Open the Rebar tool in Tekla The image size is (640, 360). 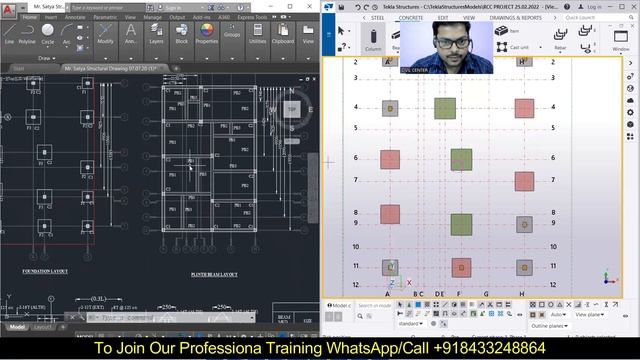pyautogui.click(x=560, y=39)
